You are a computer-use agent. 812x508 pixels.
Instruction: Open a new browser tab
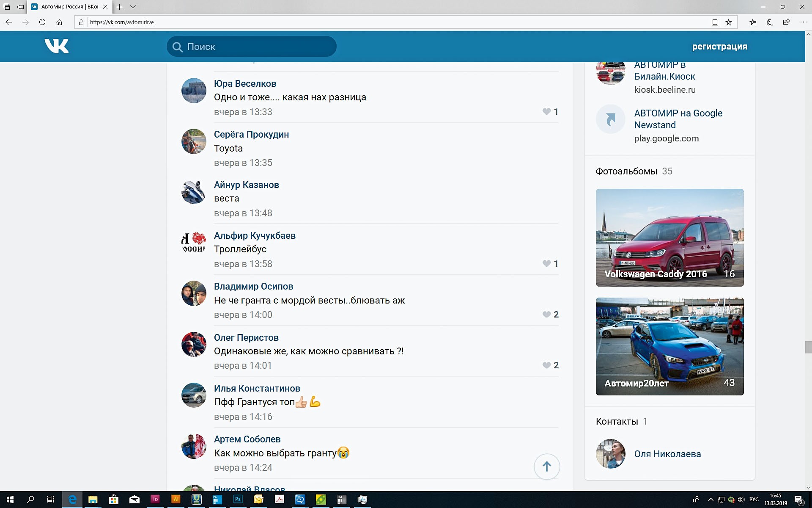[120, 7]
